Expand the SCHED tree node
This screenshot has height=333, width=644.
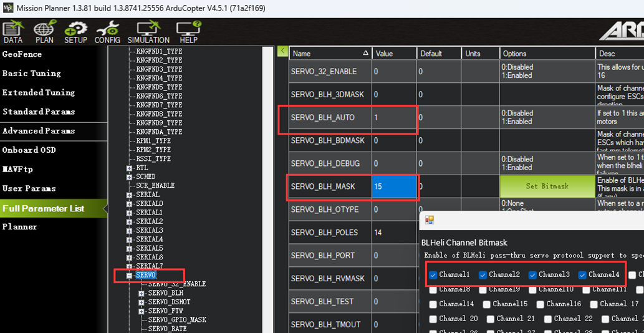coord(130,177)
